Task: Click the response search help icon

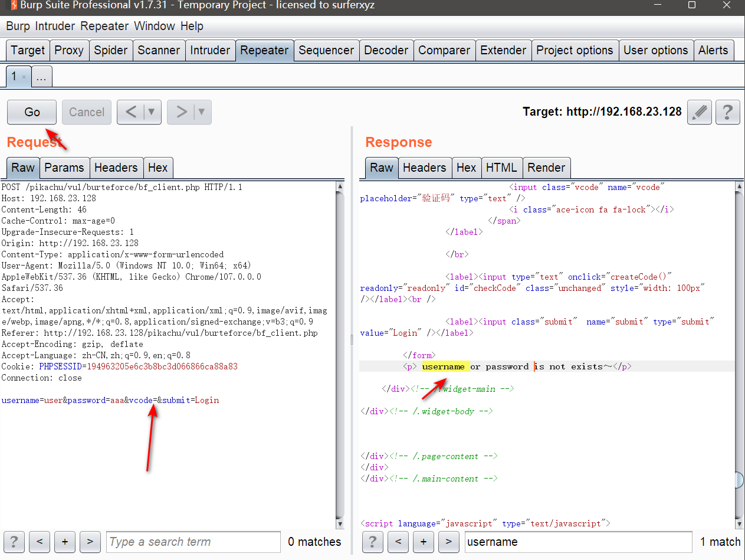Action: (x=373, y=542)
